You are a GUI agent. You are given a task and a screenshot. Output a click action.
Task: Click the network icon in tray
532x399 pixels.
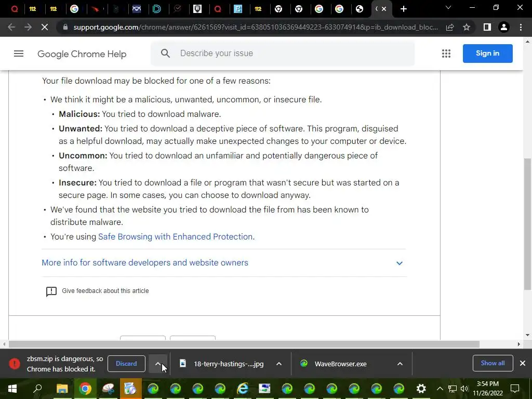click(453, 389)
